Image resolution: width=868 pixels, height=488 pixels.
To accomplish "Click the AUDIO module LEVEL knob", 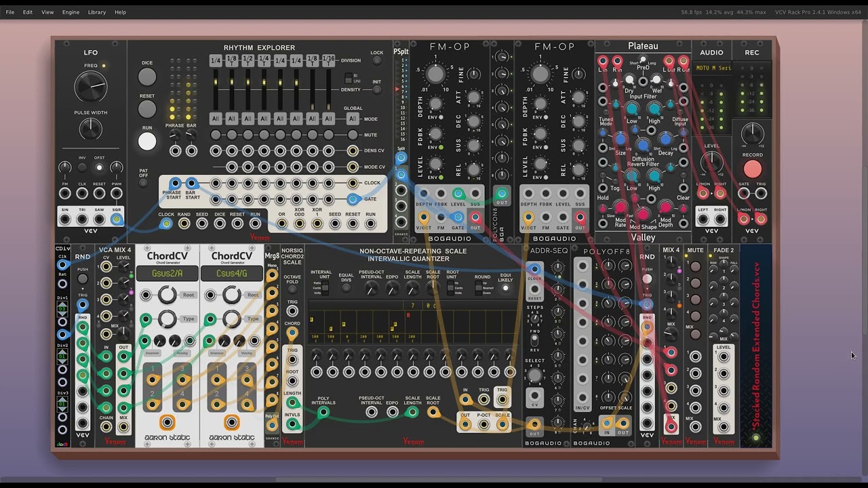I will tap(711, 163).
